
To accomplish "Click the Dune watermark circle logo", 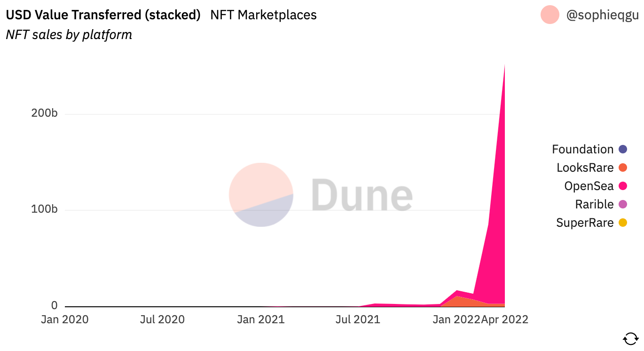I will [x=261, y=195].
